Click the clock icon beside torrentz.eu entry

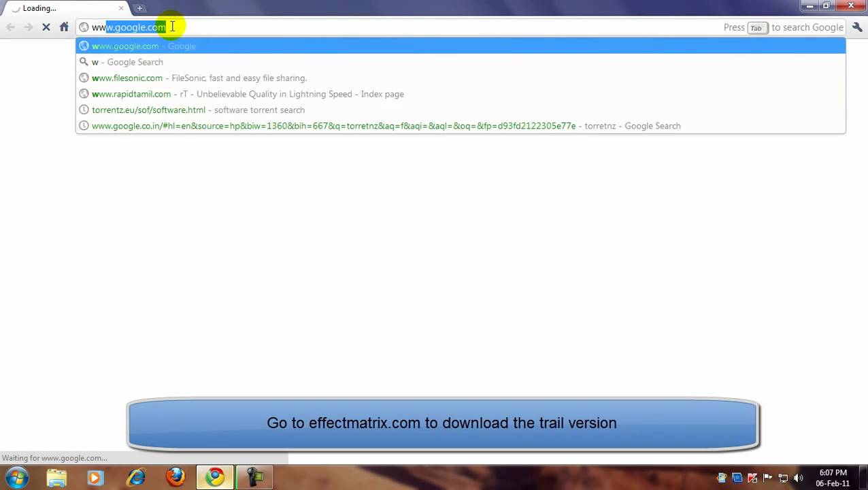(x=84, y=110)
